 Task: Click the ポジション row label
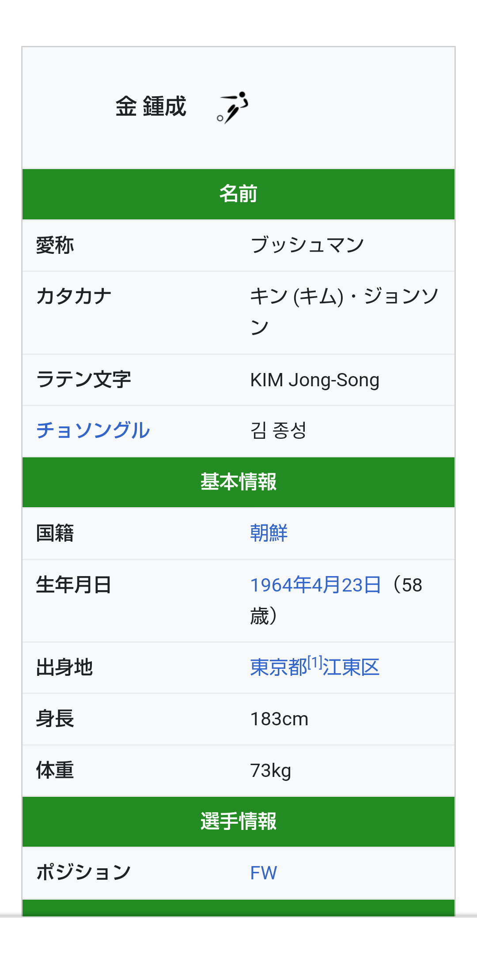point(83,872)
